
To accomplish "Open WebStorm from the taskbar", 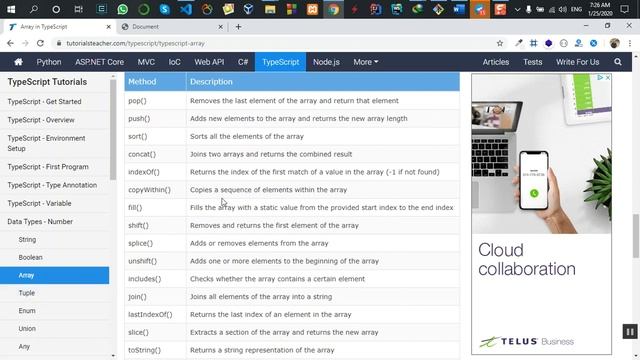I will pyautogui.click(x=396, y=9).
